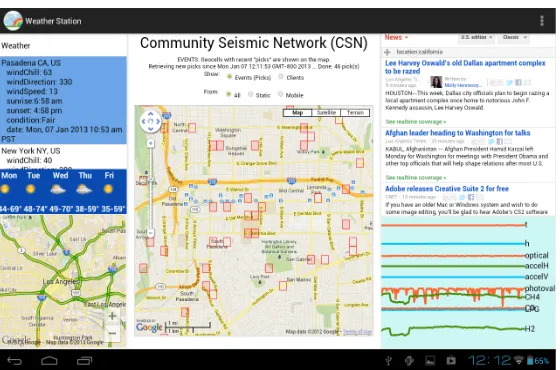Click the photoval sensor trace label

tap(540, 288)
